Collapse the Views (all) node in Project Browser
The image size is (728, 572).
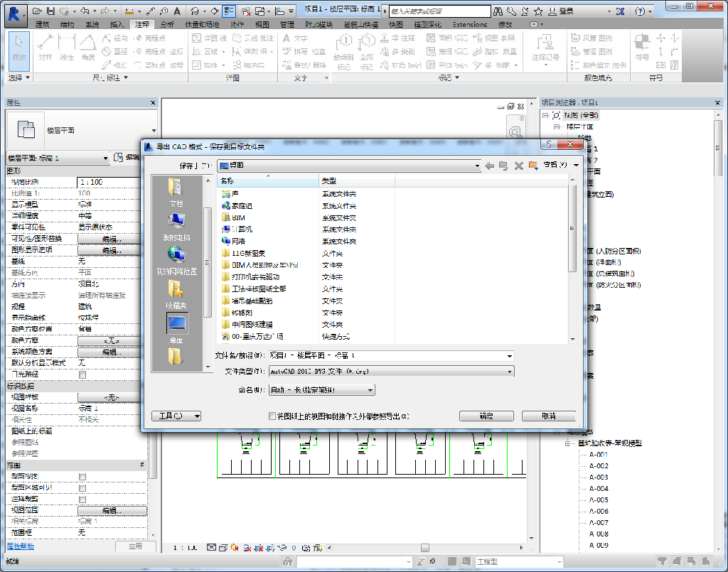545,115
